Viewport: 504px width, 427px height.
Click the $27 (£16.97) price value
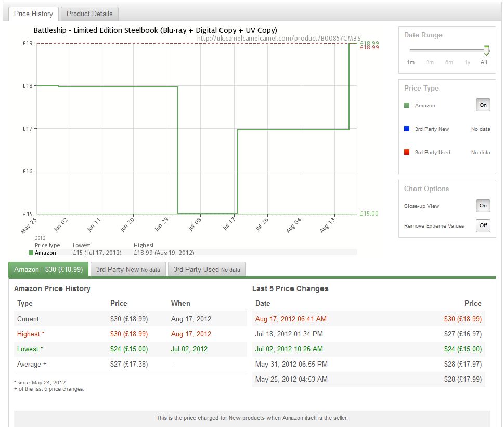[x=463, y=334]
